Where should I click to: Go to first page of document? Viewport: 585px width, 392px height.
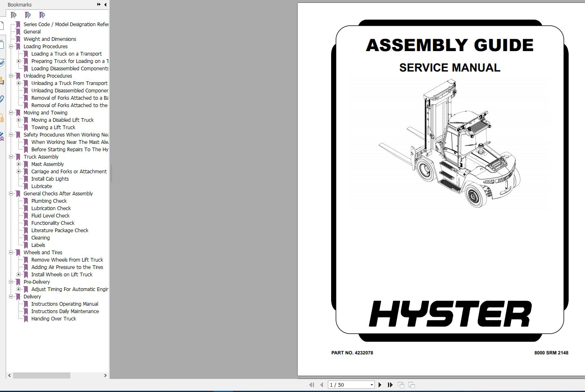pyautogui.click(x=312, y=385)
